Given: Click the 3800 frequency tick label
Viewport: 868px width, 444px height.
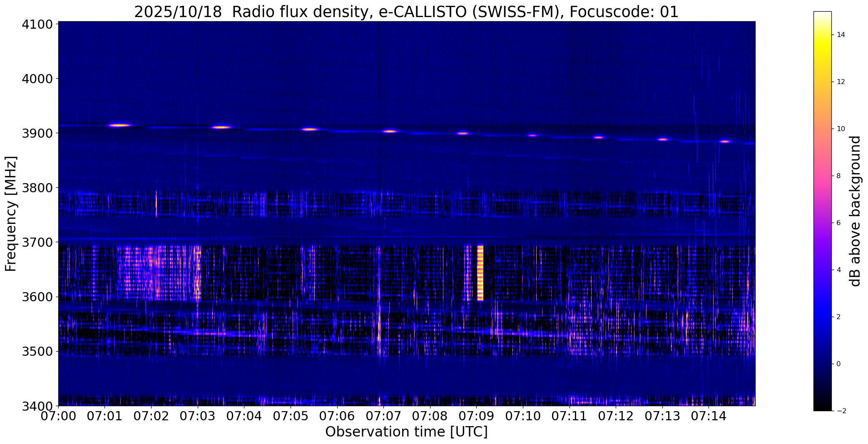Looking at the screenshot, I should coord(37,188).
